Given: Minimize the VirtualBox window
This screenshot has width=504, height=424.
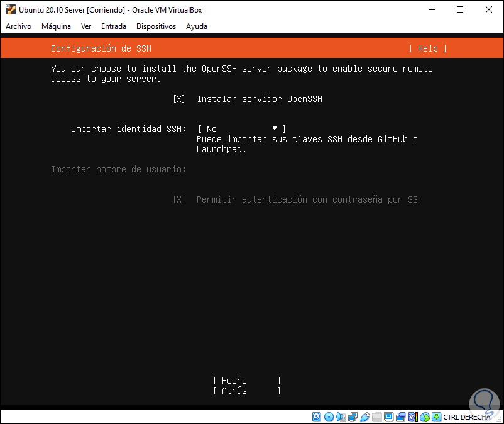Looking at the screenshot, I should 432,9.
